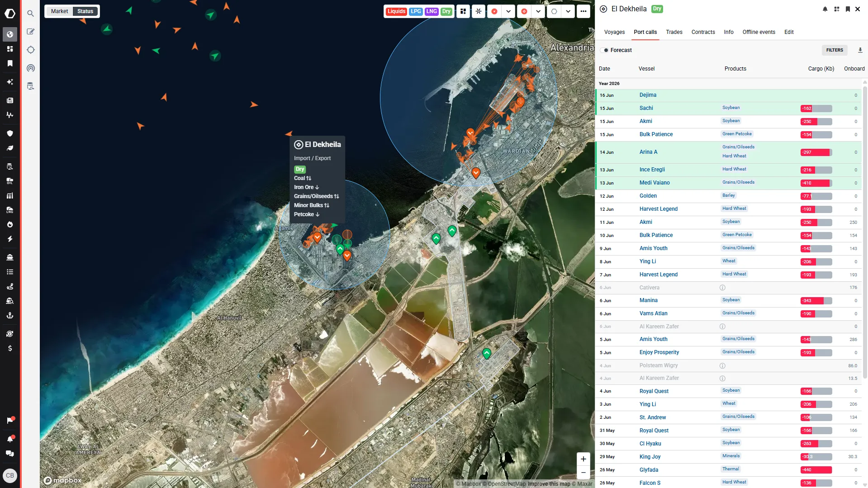
Task: Toggle the Forecast switch
Action: tap(605, 50)
